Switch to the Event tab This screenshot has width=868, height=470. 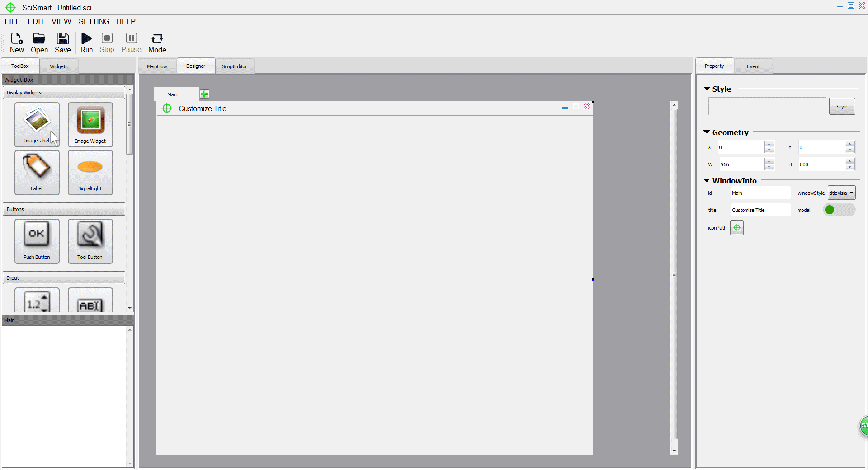[x=753, y=66]
